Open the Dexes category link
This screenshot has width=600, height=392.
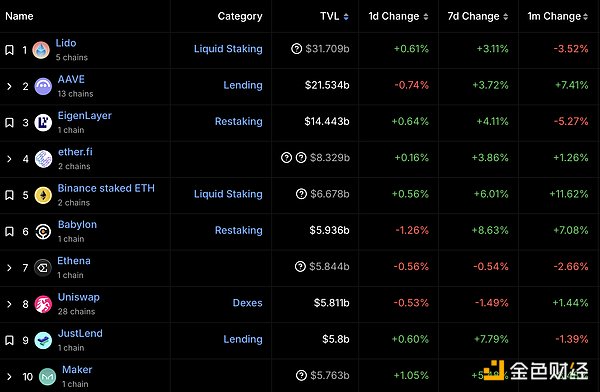click(x=248, y=303)
